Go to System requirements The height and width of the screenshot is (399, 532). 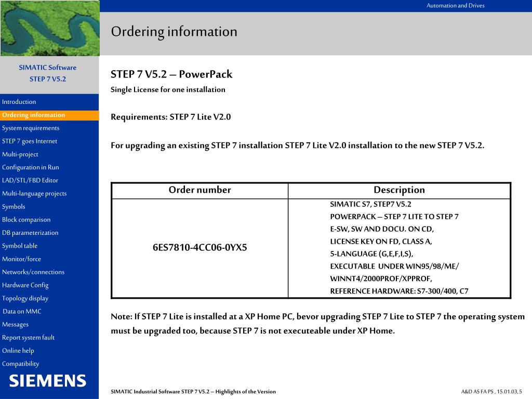31,128
